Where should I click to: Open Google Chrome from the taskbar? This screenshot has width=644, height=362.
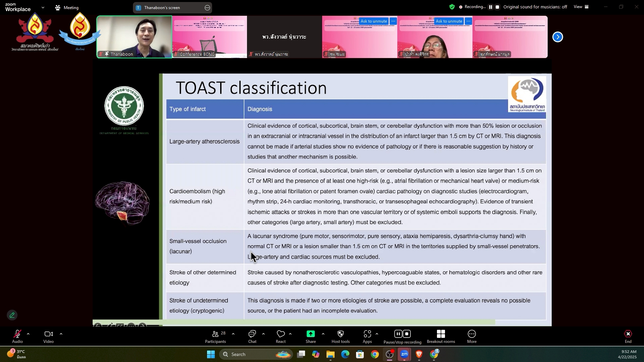375,354
